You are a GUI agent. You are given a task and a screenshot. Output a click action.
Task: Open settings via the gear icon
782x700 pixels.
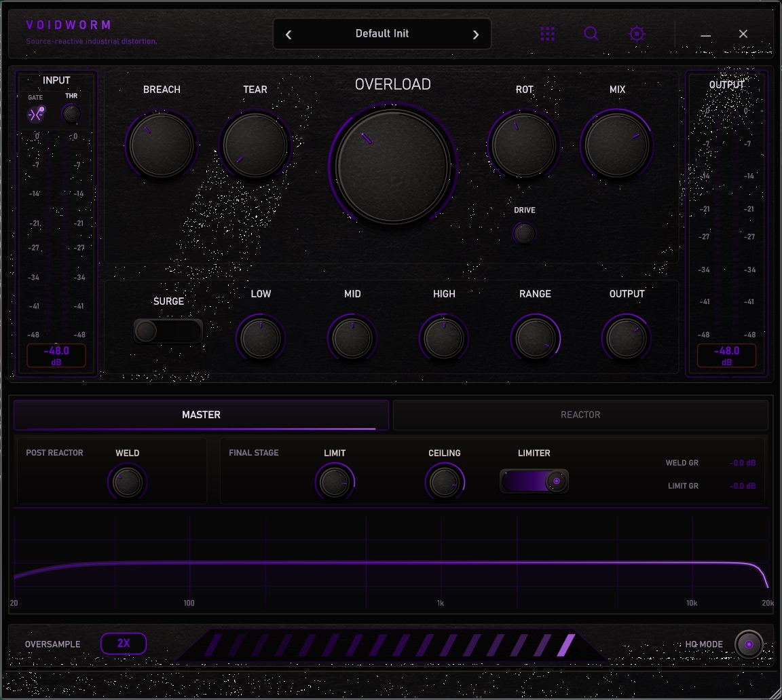tap(636, 34)
